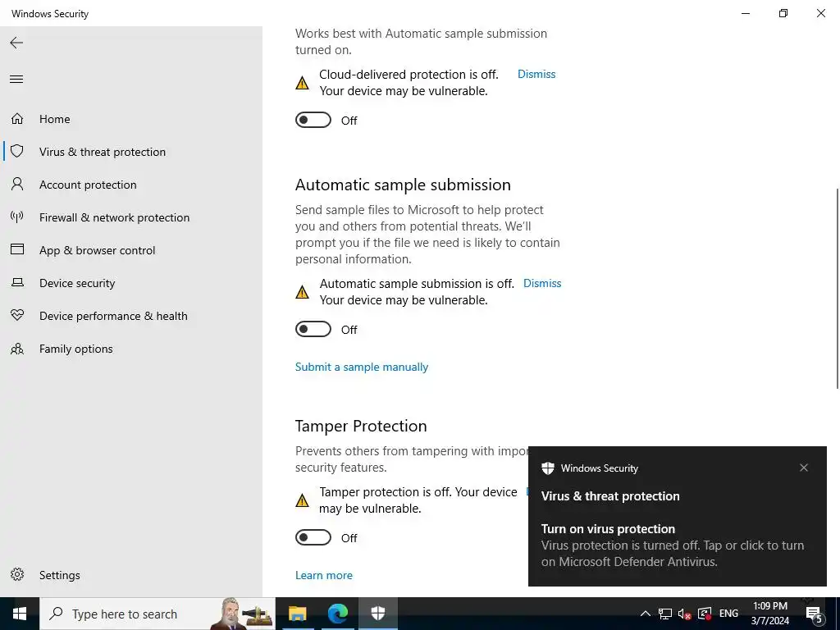The width and height of the screenshot is (840, 630).
Task: Click the Family options people icon
Action: point(17,349)
